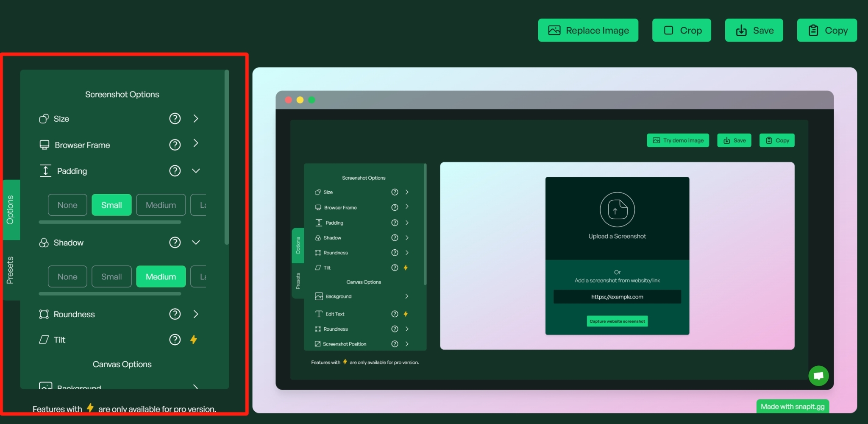Image resolution: width=868 pixels, height=424 pixels.
Task: Click the Tilt pro lightning icon
Action: point(194,339)
